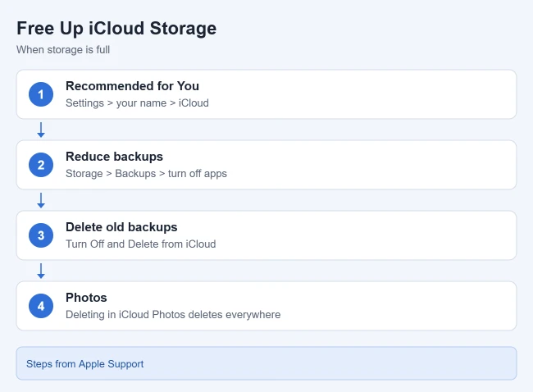Click the step 1 number badge
The width and height of the screenshot is (533, 392).
tap(41, 94)
